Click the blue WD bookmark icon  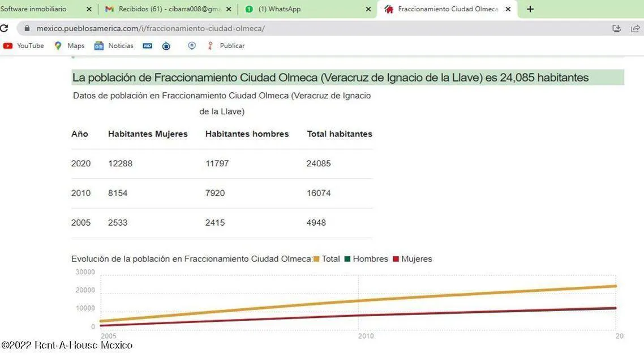(x=148, y=46)
